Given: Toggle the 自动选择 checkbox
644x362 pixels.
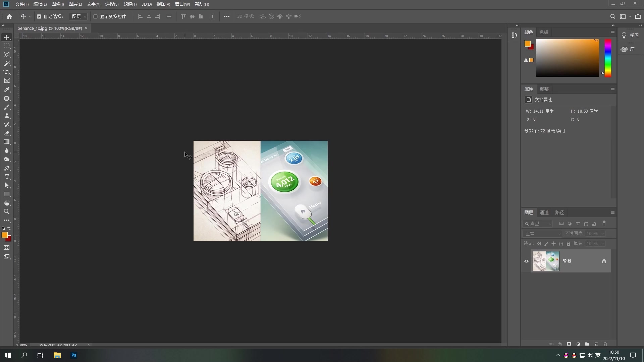Looking at the screenshot, I should coord(39,16).
